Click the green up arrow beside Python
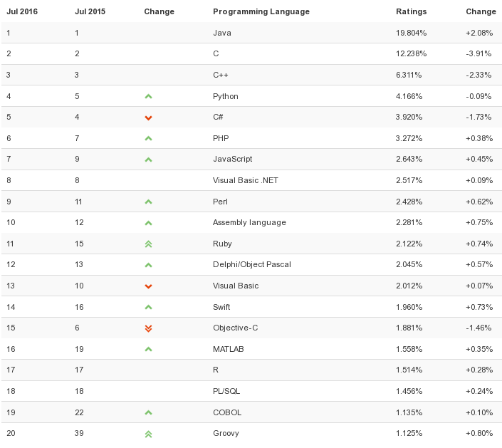The image size is (502, 448). pos(148,96)
